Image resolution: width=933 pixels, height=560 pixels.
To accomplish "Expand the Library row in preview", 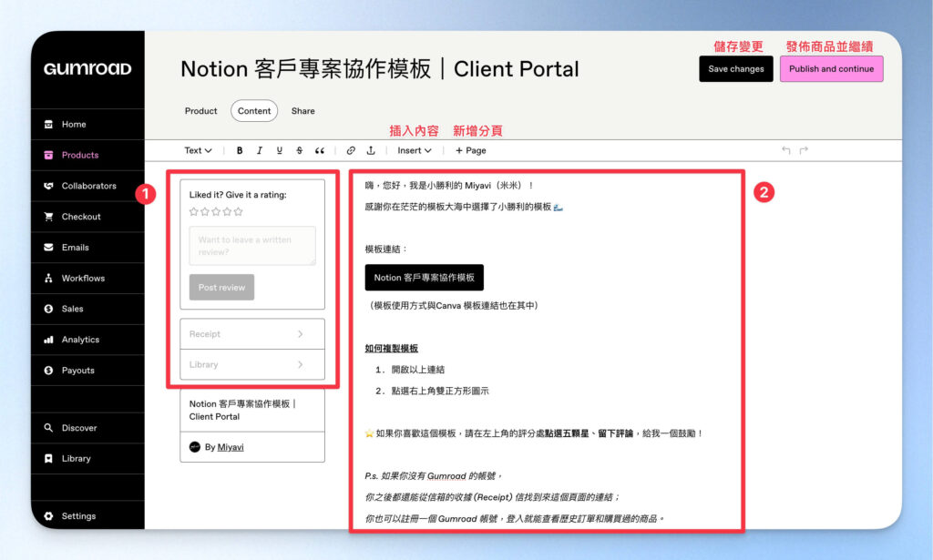I will pos(252,365).
